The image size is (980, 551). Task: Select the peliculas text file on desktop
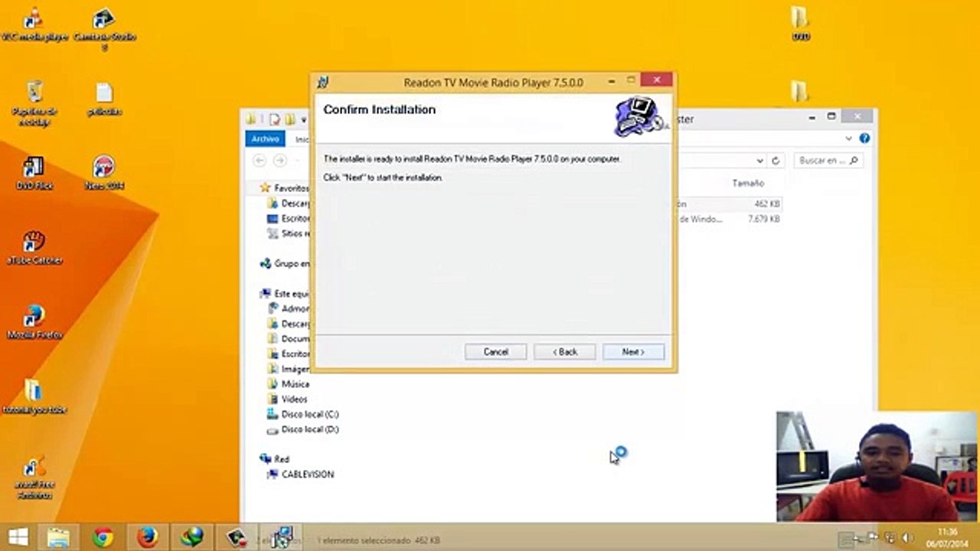(x=104, y=99)
